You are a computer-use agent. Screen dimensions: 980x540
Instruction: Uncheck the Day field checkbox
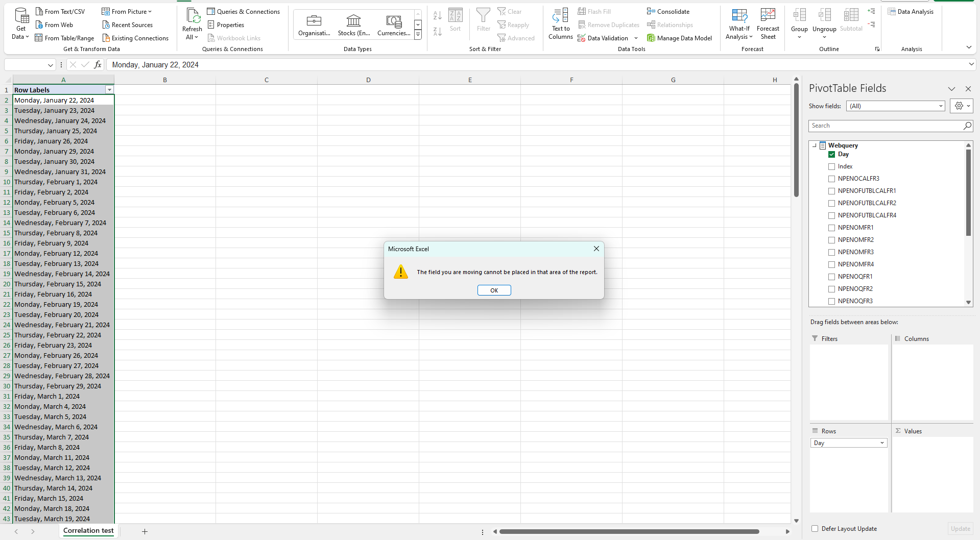(831, 154)
